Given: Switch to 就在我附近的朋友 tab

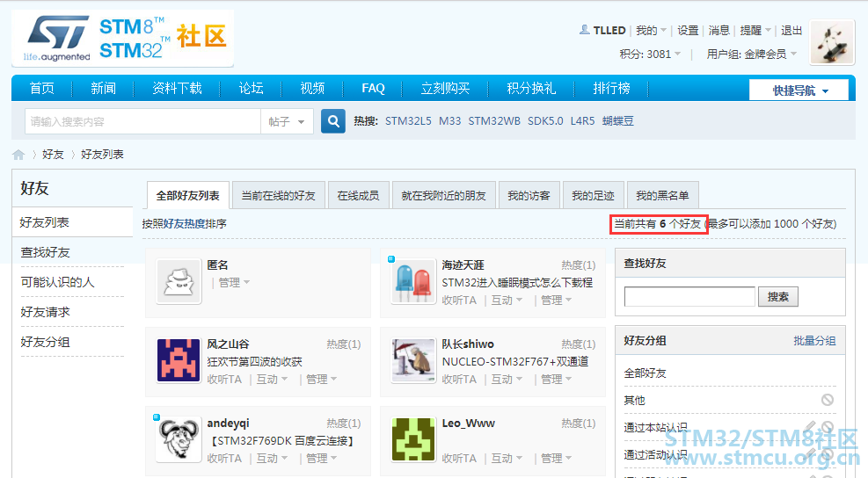Looking at the screenshot, I should click(443, 195).
